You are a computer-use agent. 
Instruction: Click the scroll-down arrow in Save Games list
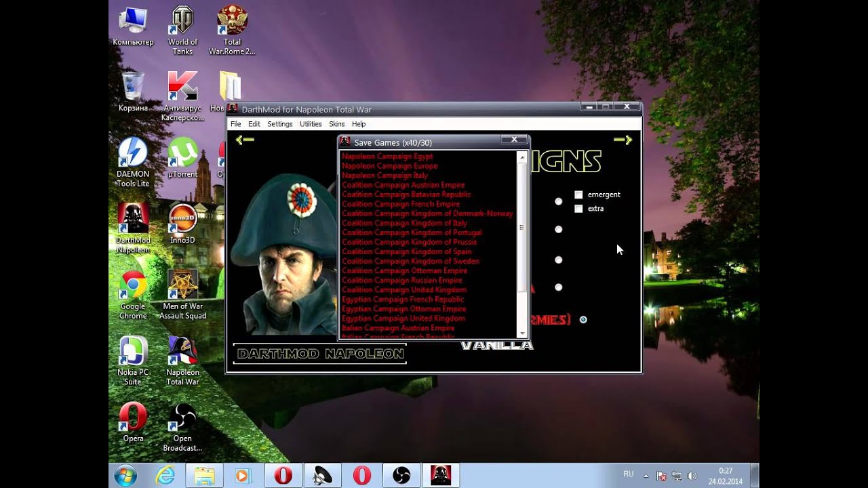point(522,333)
